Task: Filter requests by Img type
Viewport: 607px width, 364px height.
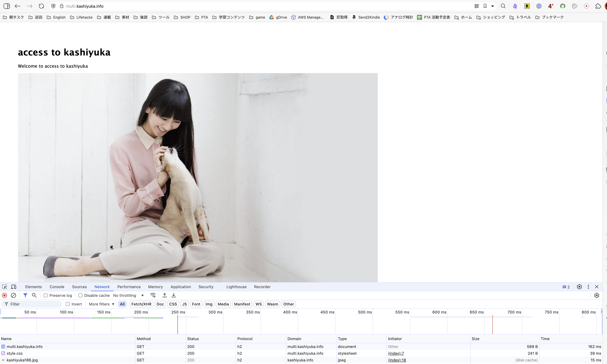Action: 209,304
